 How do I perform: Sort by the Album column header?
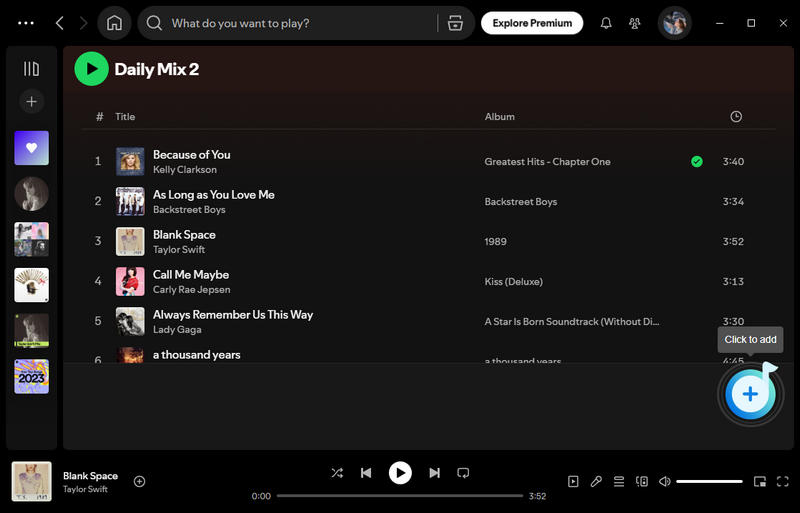coord(499,116)
